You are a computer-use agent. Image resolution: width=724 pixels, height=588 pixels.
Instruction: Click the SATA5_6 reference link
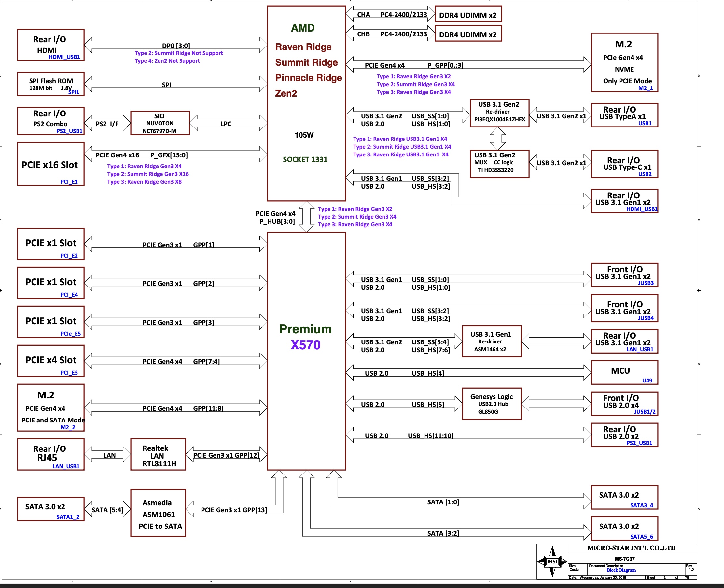(641, 537)
